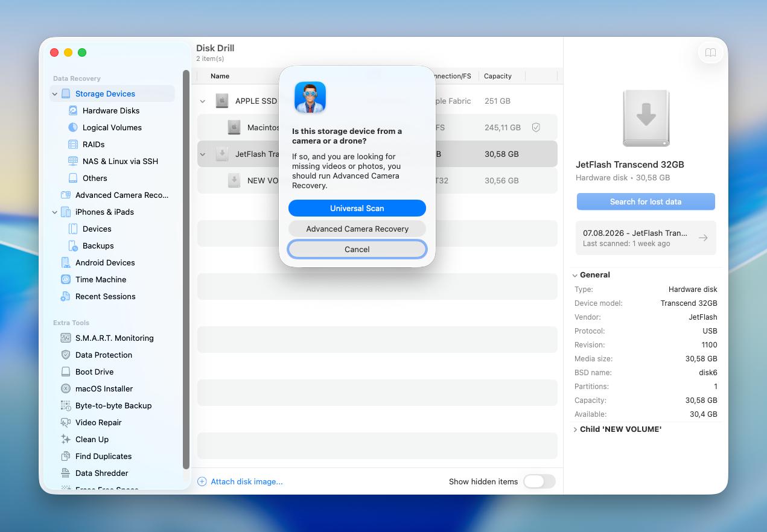Select Byte-to-byte Backup in Extra Tools

(113, 405)
